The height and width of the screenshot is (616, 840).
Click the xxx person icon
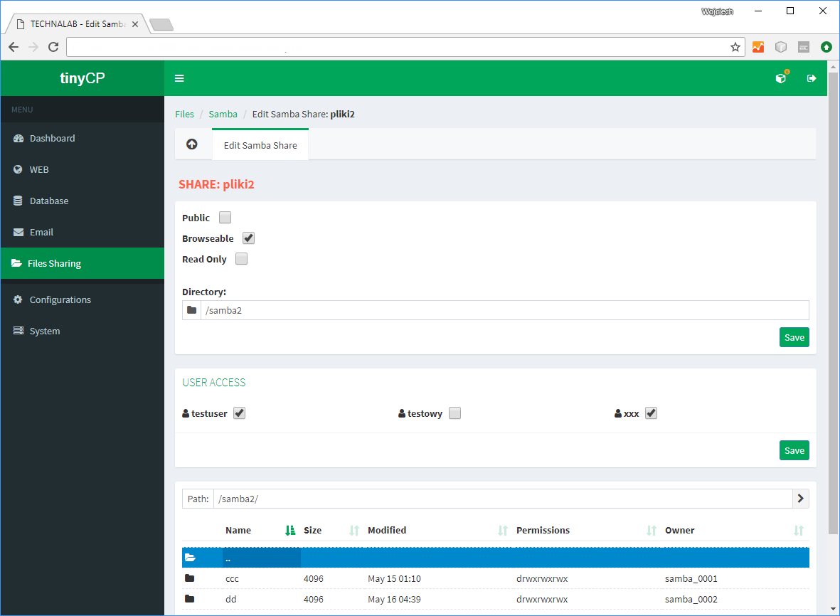pyautogui.click(x=618, y=413)
